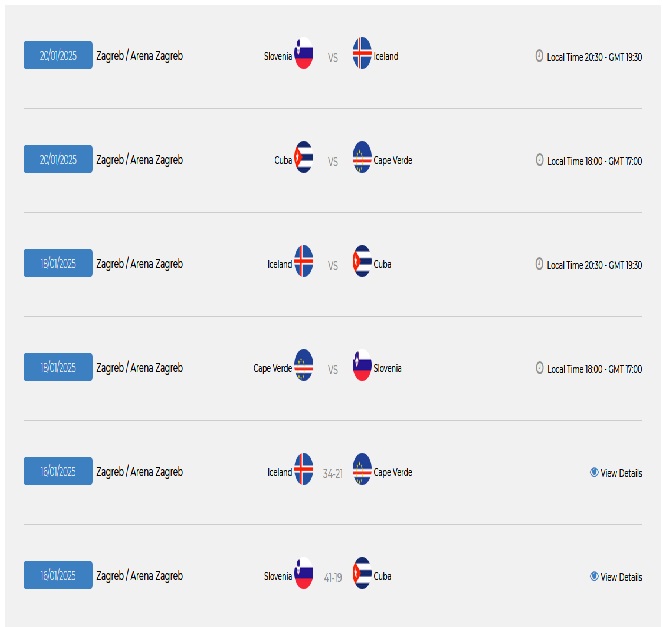Image resolution: width=663 pixels, height=627 pixels.
Task: Click Cape Verde flag next to 34-21 score
Action: click(x=362, y=469)
